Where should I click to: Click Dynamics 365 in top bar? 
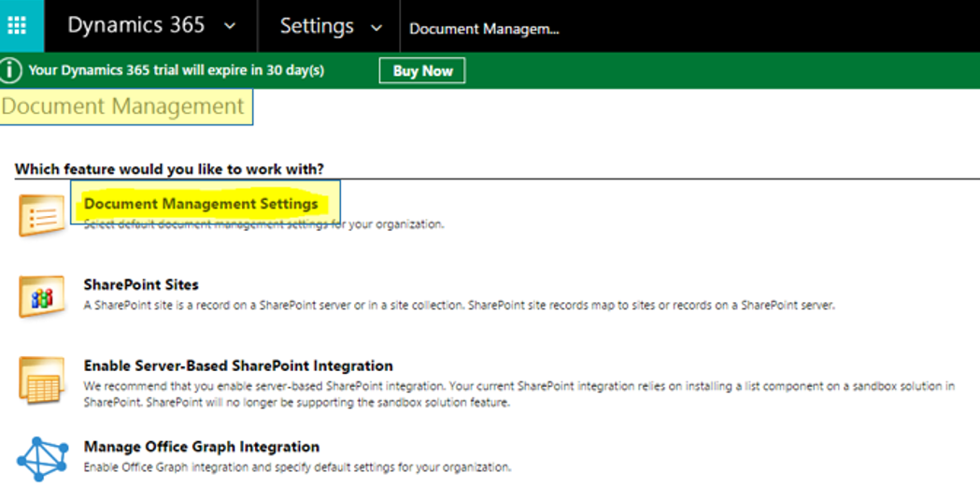pyautogui.click(x=135, y=25)
